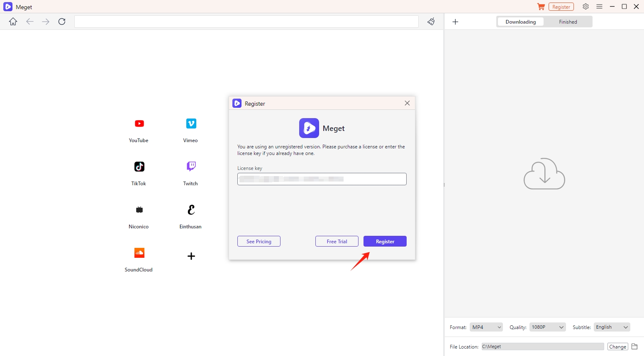
Task: Open See Pricing
Action: [x=259, y=241]
